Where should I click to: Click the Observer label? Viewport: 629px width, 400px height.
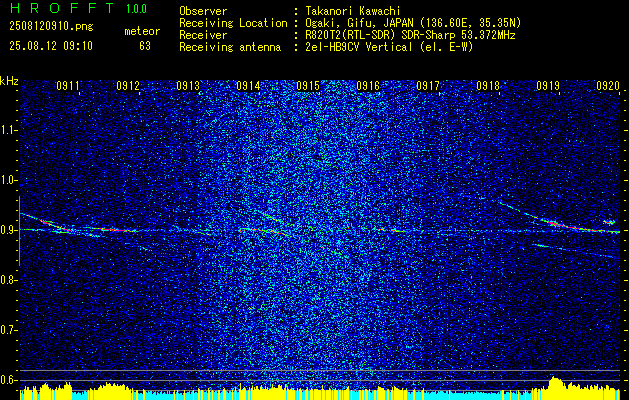pos(203,11)
